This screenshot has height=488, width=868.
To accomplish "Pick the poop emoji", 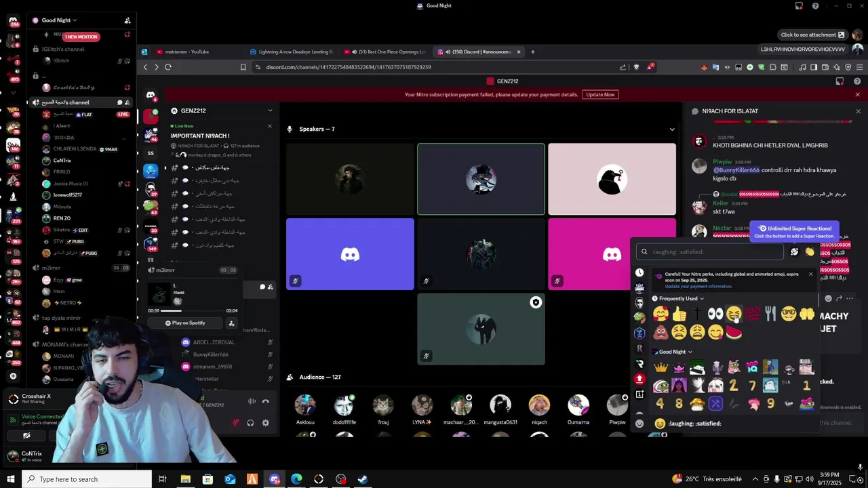I will pyautogui.click(x=660, y=332).
